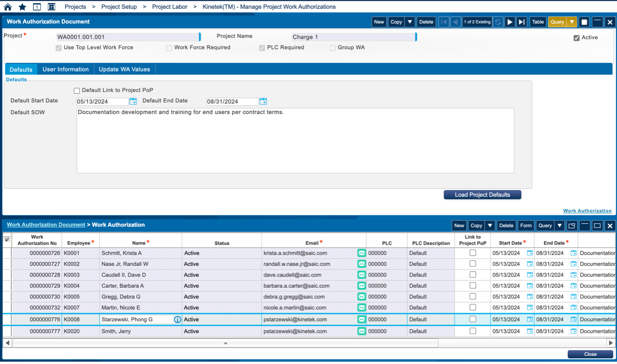
Task: Click envelope icon for randall.w.nase.jr@saic.com
Action: tap(361, 264)
